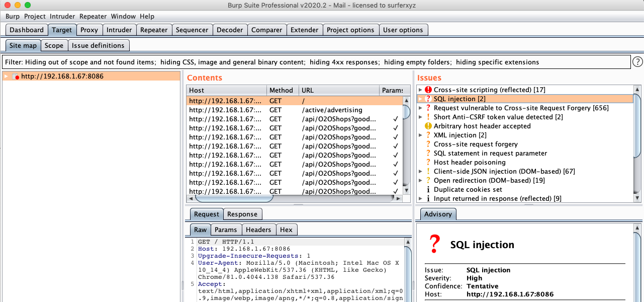
Task: Open the Window menu
Action: pos(123,17)
